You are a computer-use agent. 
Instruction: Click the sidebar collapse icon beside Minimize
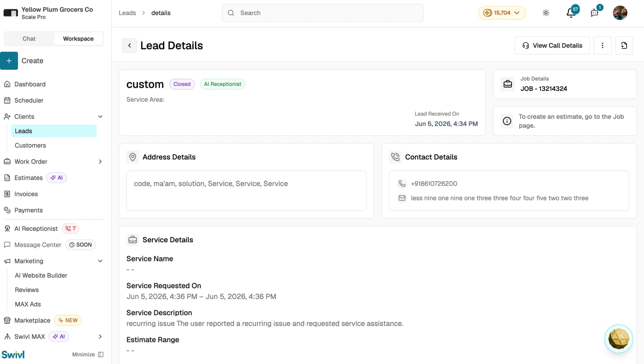point(101,355)
